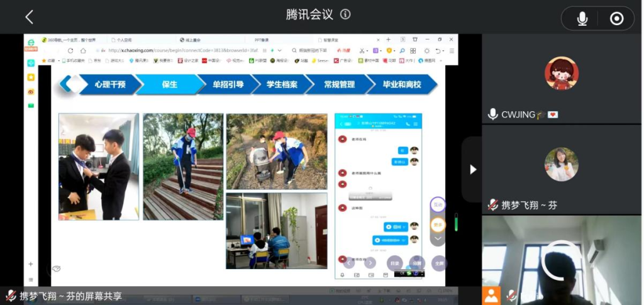The image size is (644, 305).
Task: Advance with the next slide arrow
Action: click(x=370, y=263)
